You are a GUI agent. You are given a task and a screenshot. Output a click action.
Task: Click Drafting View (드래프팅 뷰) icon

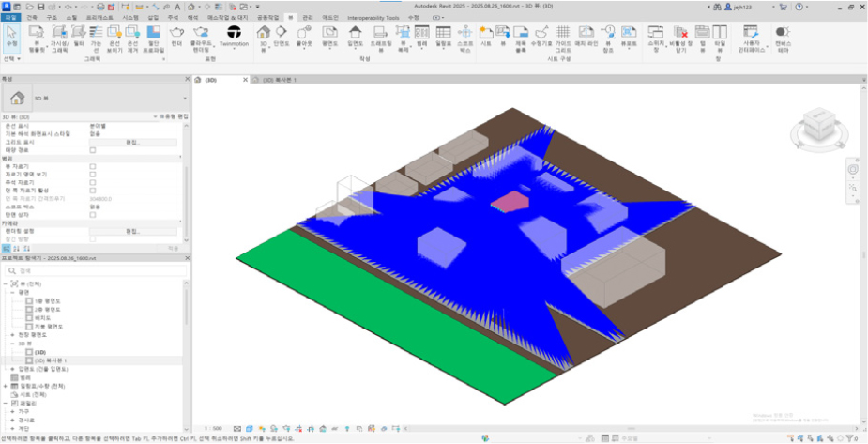[381, 38]
